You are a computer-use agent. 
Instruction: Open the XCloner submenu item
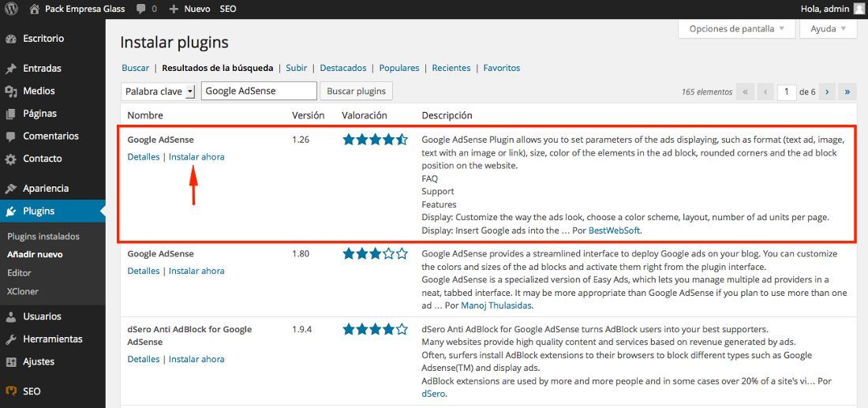coord(23,291)
